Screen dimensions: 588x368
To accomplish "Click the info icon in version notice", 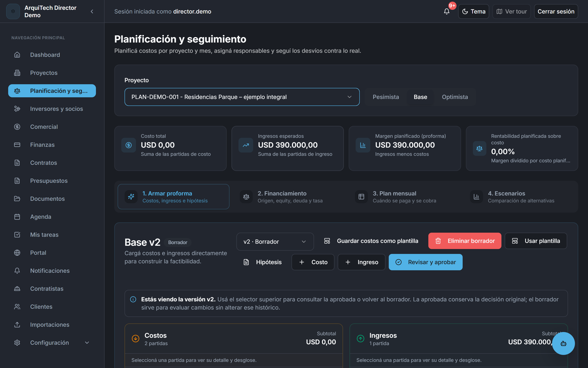I will (x=133, y=299).
